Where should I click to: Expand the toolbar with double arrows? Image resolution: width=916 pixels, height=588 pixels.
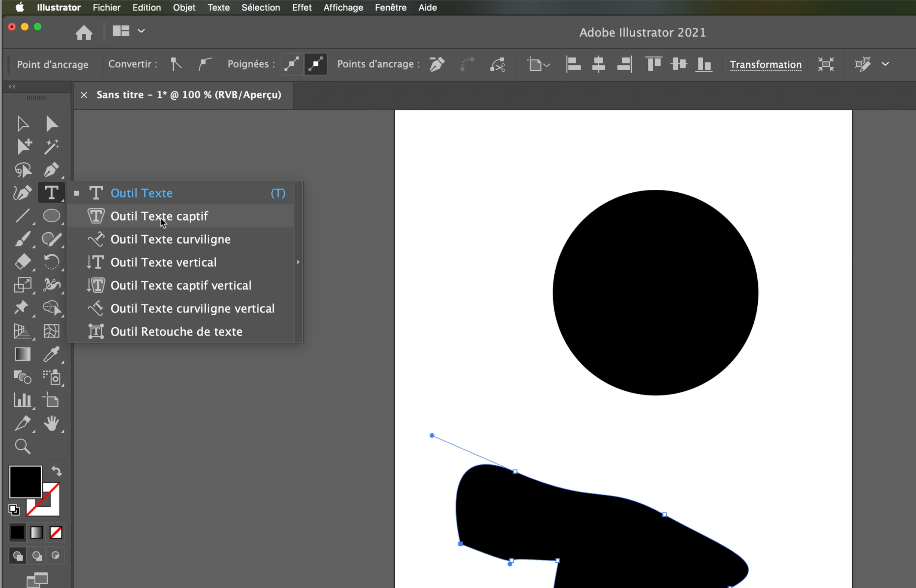coord(12,87)
